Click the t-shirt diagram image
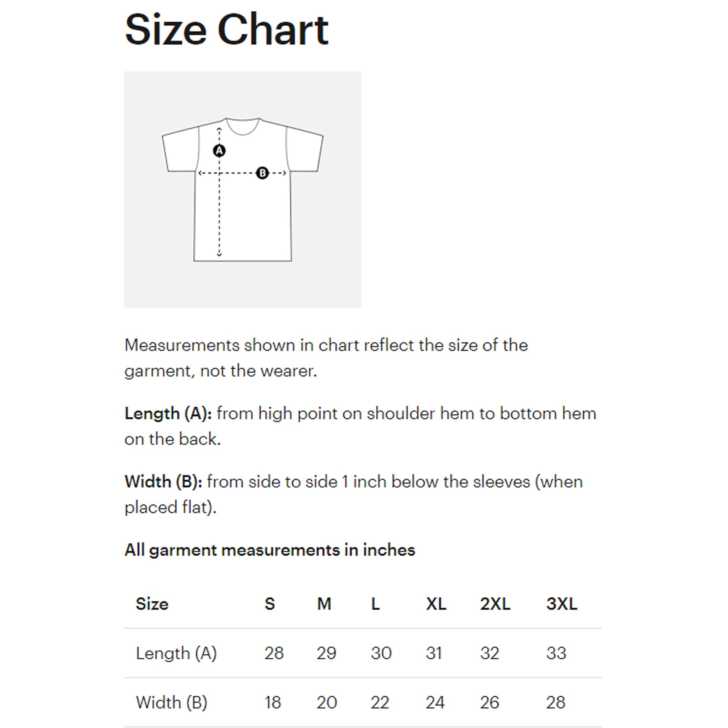The width and height of the screenshot is (728, 728). click(243, 189)
